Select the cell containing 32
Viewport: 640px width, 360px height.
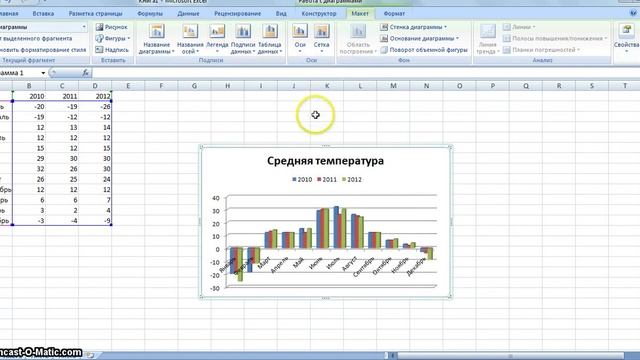point(29,169)
